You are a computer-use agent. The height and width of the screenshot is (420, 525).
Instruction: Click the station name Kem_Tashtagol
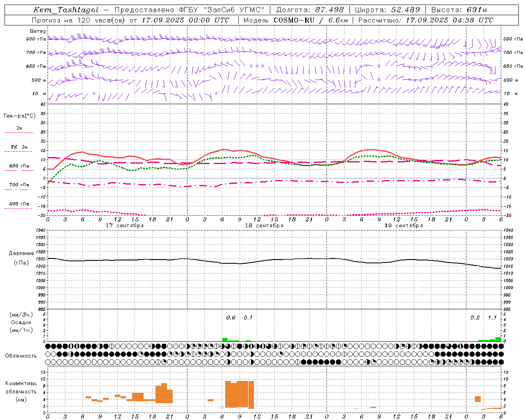point(66,10)
